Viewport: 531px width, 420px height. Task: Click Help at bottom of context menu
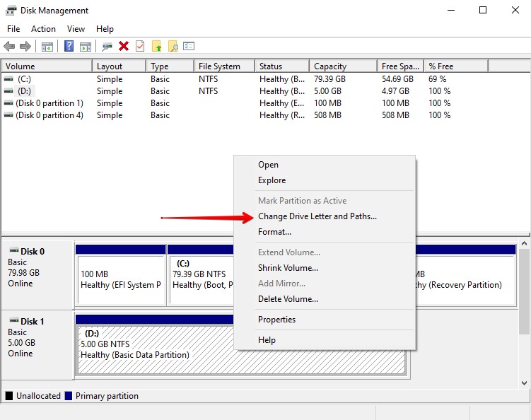(325, 339)
